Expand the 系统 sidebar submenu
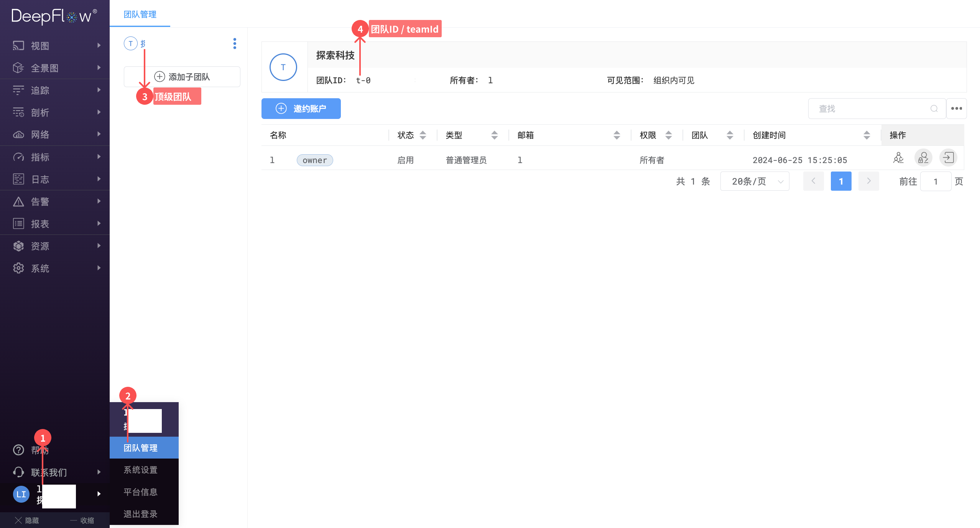Viewport: 980px width, 528px height. coord(40,268)
